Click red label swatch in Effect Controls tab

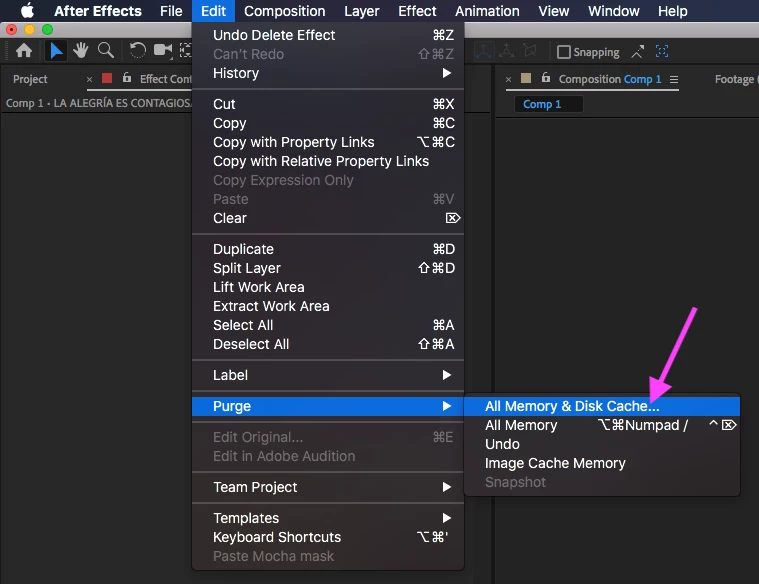point(107,78)
